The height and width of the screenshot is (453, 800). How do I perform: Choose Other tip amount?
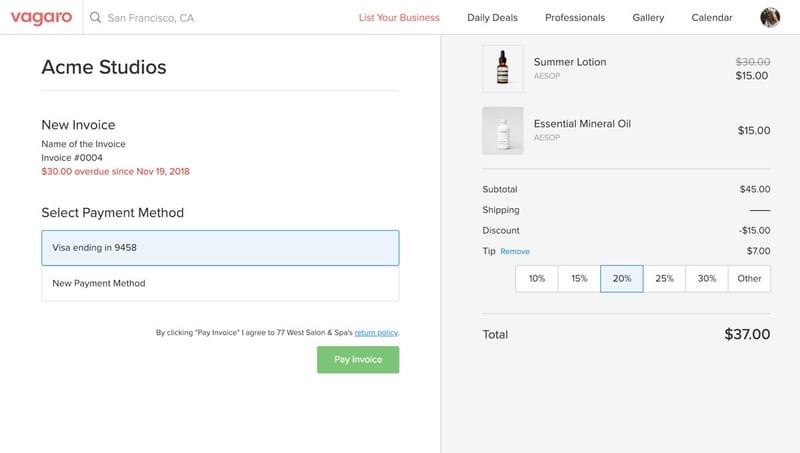(749, 278)
